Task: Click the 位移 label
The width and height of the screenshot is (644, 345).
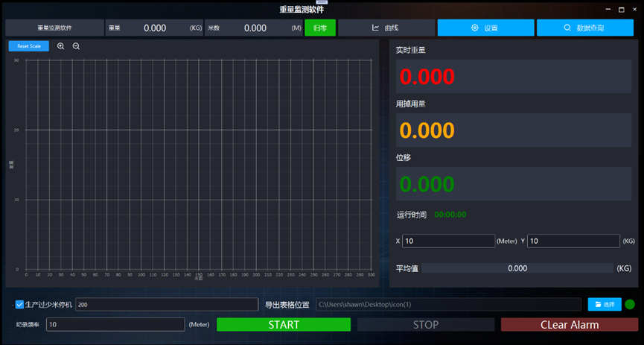Action: click(x=404, y=157)
